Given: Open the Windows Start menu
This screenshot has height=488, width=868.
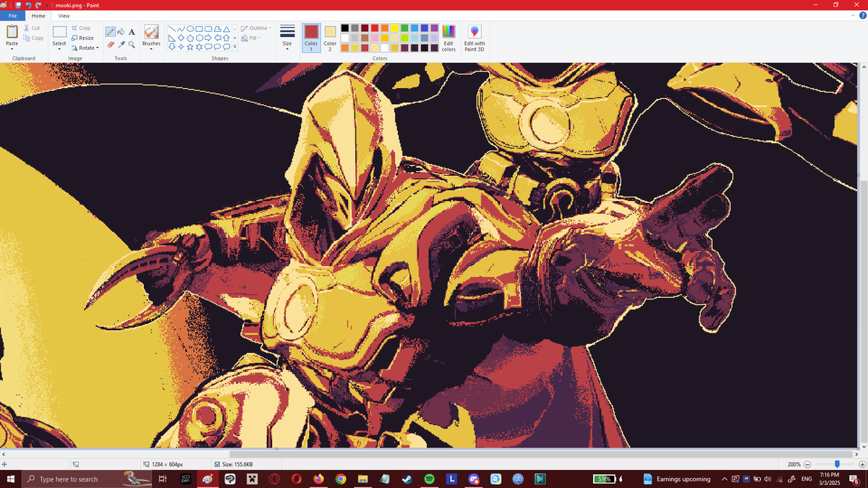Looking at the screenshot, I should coord(11,479).
